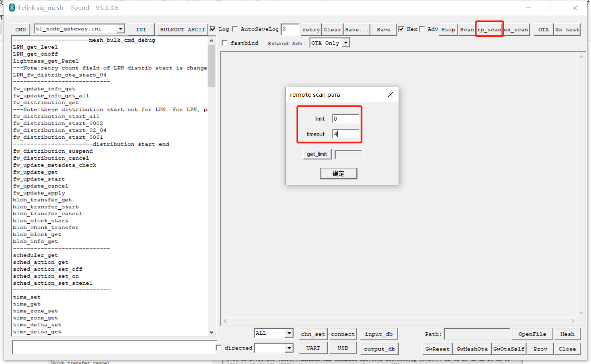This screenshot has width=591, height=364.
Task: Click the INI button
Action: click(141, 29)
